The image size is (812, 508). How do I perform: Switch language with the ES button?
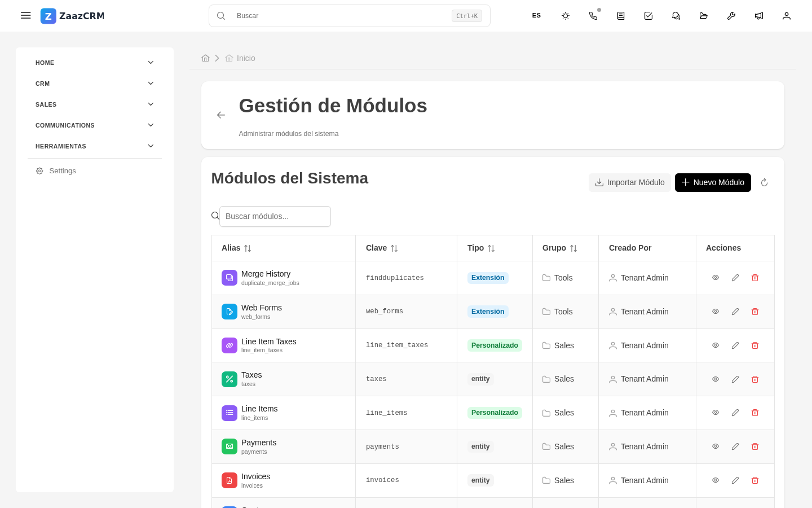[536, 16]
